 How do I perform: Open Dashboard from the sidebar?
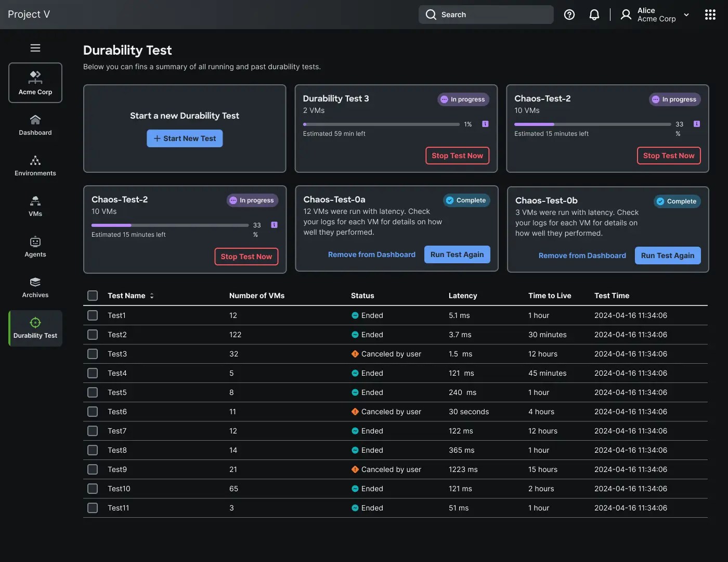[35, 125]
